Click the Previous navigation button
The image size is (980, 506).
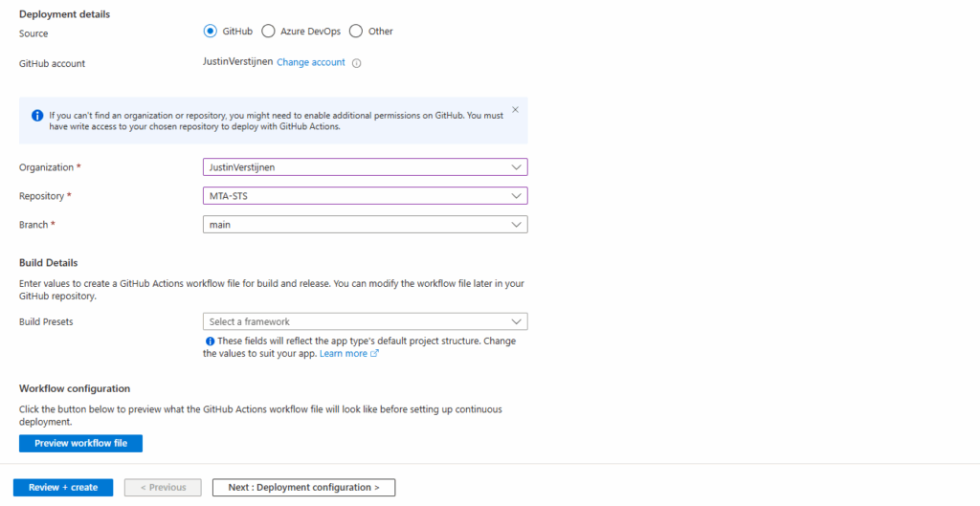(x=163, y=487)
